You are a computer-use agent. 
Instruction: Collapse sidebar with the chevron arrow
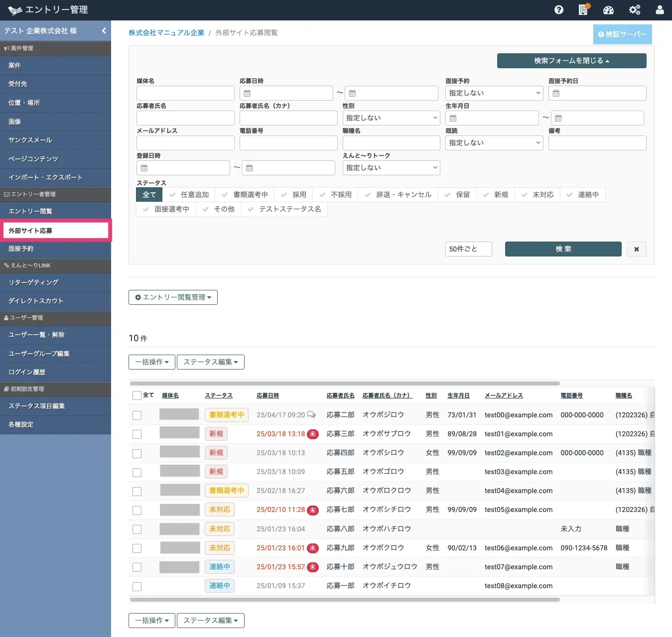click(104, 31)
